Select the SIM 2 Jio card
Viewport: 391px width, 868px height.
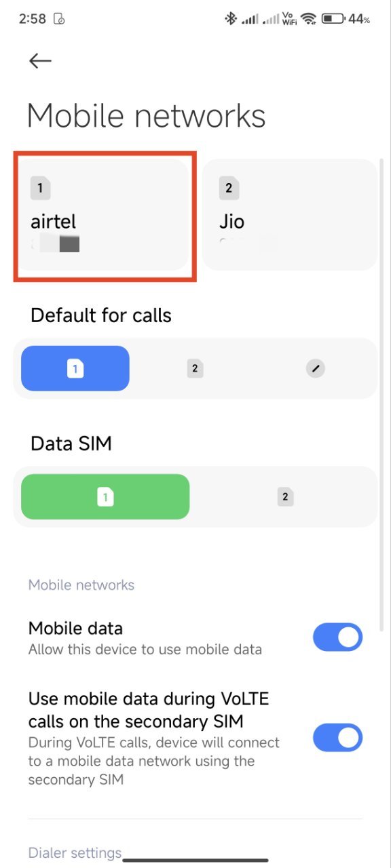click(288, 215)
